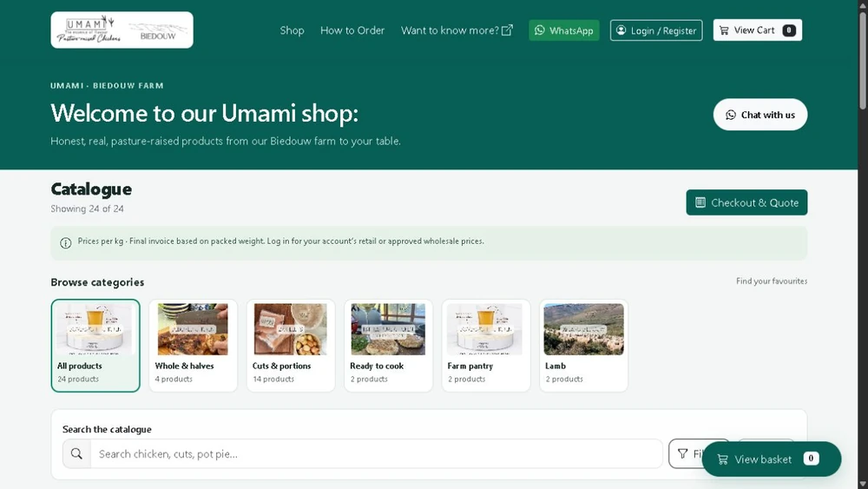
Task: Click the Find your favourites text
Action: tap(771, 281)
